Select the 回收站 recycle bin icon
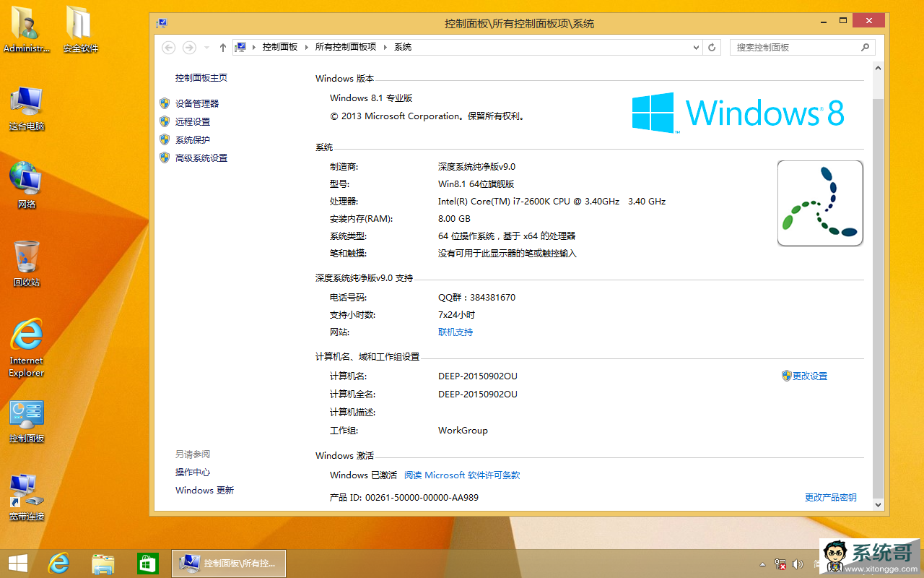 click(27, 264)
